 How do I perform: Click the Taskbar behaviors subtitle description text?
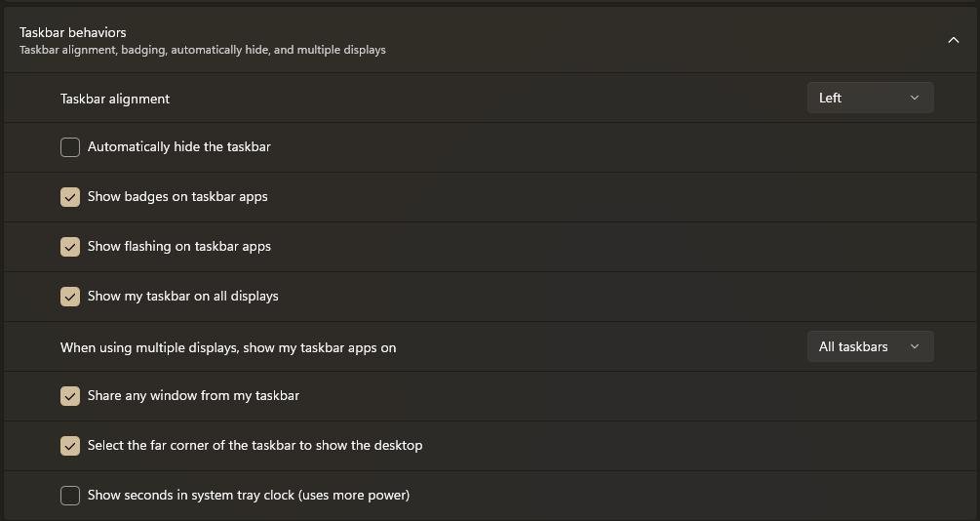point(203,50)
